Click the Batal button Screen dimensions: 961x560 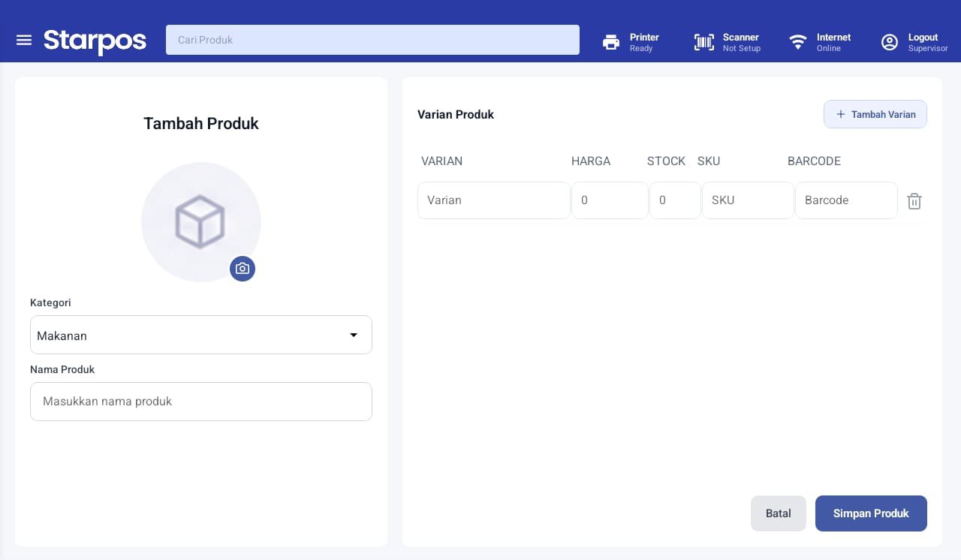click(x=779, y=513)
